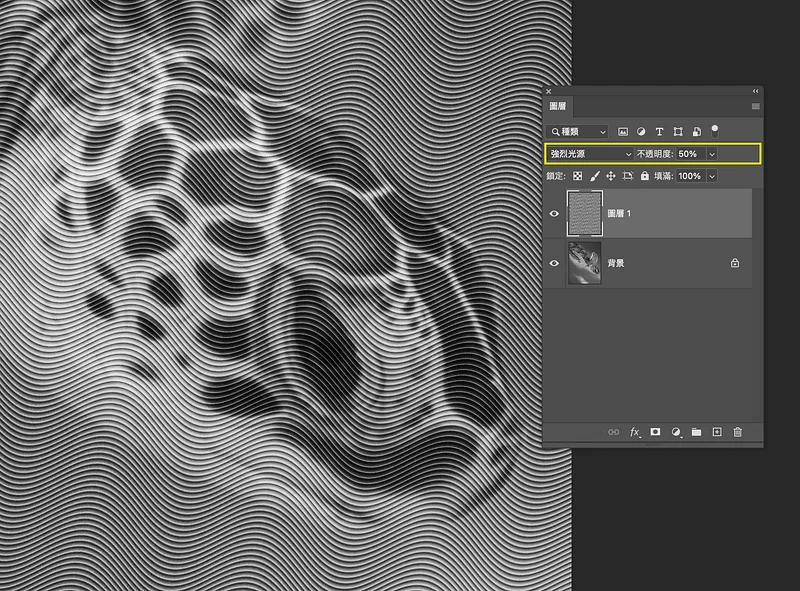This screenshot has width=800, height=591.
Task: Select the 背景 layer thumbnail
Action: pos(585,263)
